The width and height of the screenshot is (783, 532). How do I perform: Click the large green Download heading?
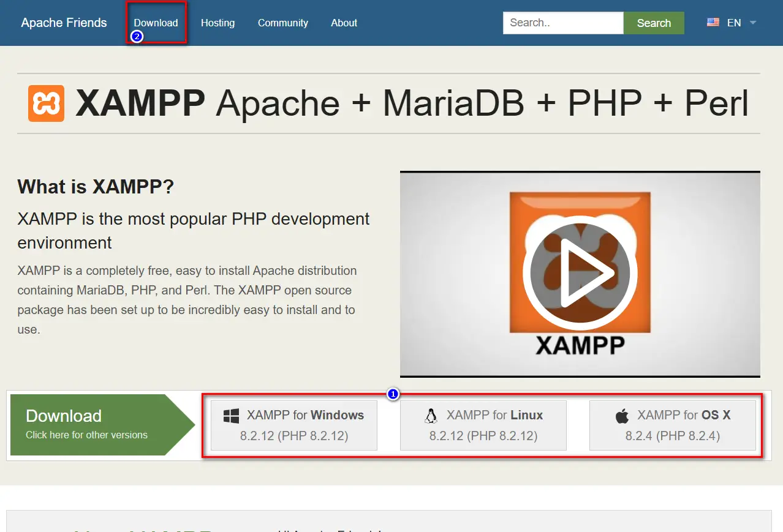point(64,416)
